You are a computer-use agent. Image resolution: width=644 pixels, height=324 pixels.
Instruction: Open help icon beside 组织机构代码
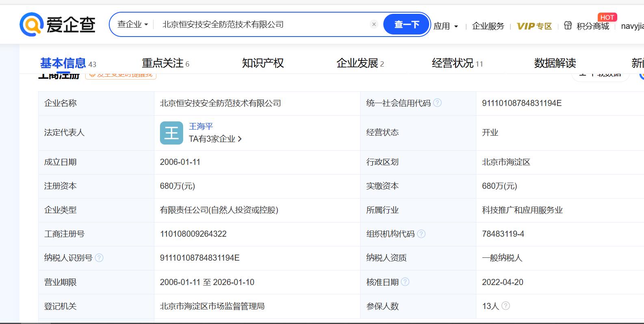pyautogui.click(x=421, y=233)
